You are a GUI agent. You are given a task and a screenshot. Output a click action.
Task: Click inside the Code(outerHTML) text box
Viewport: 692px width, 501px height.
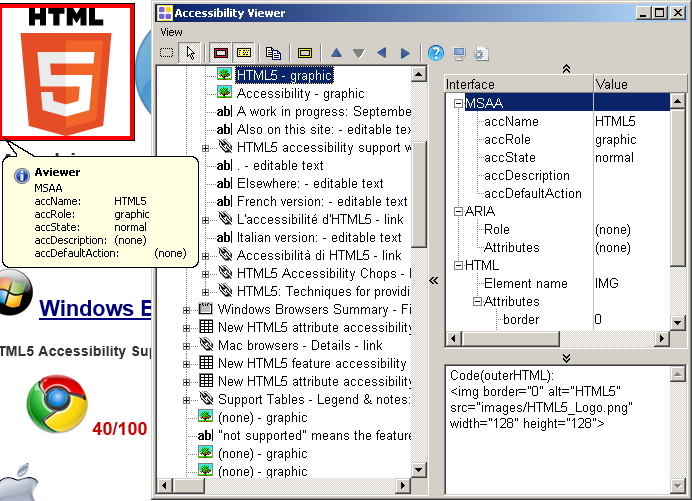[x=558, y=429]
